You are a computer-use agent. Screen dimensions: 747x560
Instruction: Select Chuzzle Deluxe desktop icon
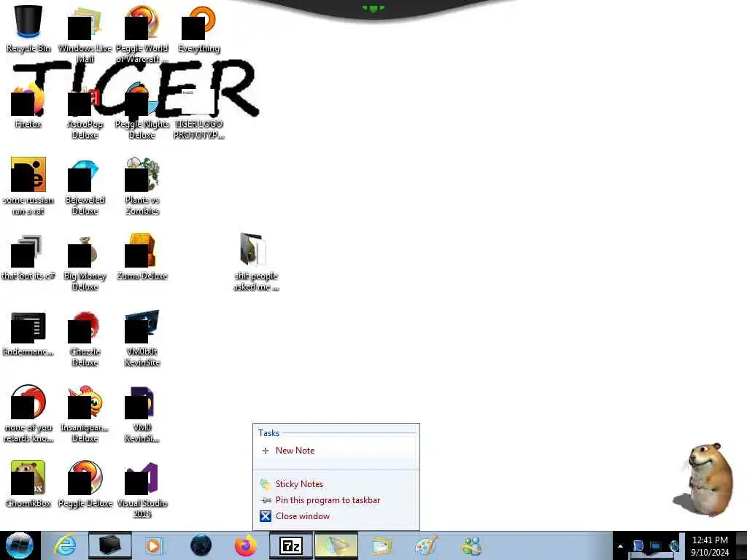tap(85, 338)
